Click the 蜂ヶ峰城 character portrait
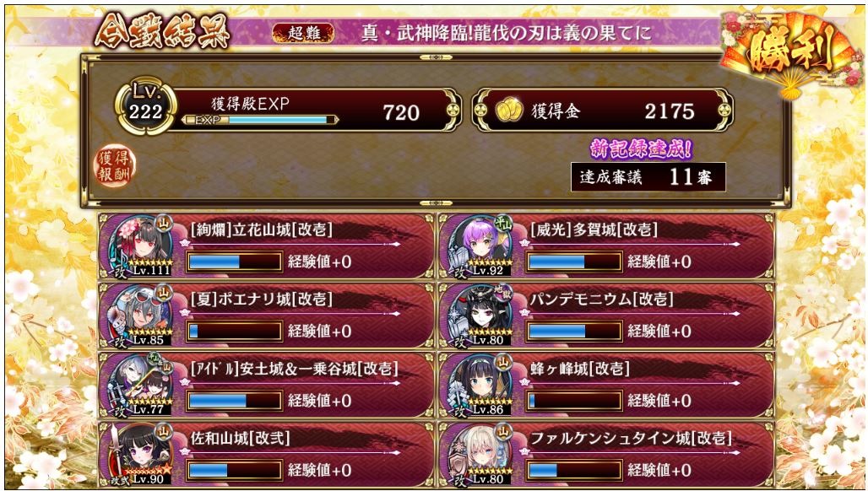This screenshot has width=868, height=491. click(480, 386)
